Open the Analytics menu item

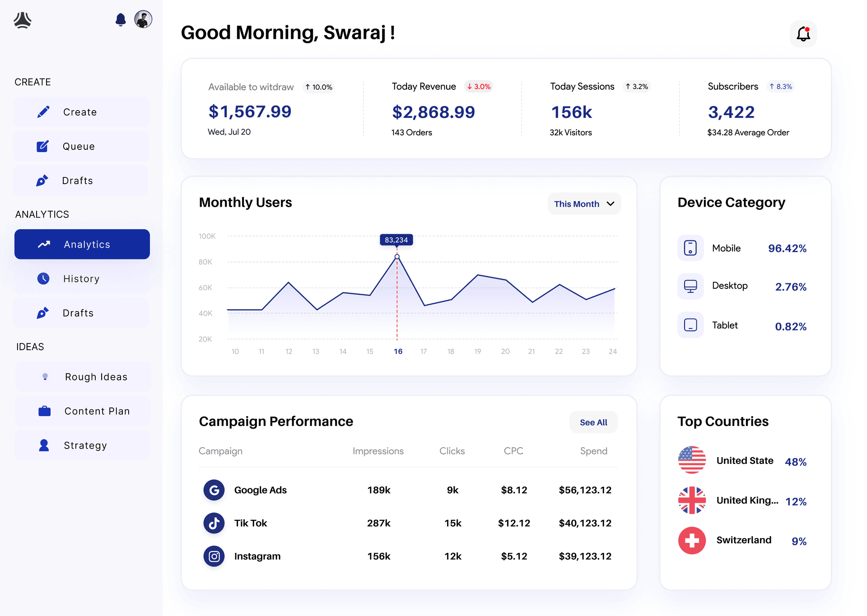coord(82,244)
